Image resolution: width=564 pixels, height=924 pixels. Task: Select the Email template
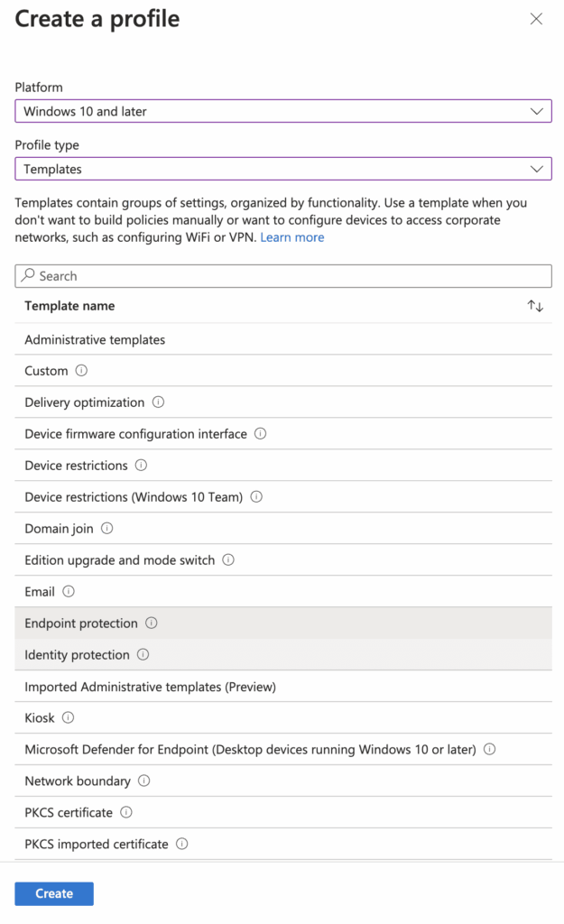[38, 591]
